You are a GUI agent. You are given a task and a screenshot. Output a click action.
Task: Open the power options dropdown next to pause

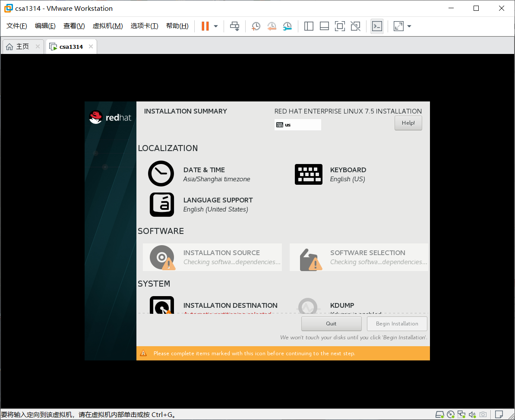pyautogui.click(x=216, y=26)
